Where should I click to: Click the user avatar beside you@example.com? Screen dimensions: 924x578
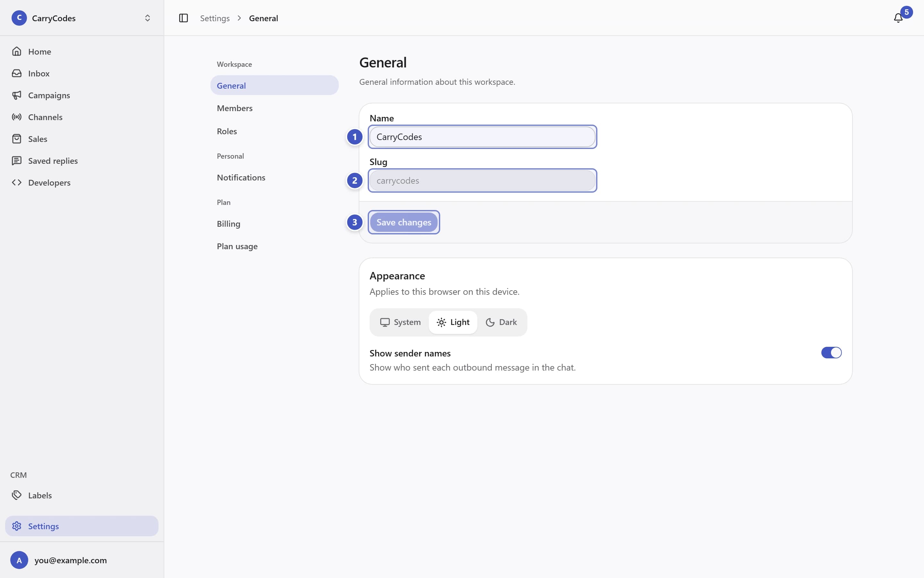tap(19, 560)
